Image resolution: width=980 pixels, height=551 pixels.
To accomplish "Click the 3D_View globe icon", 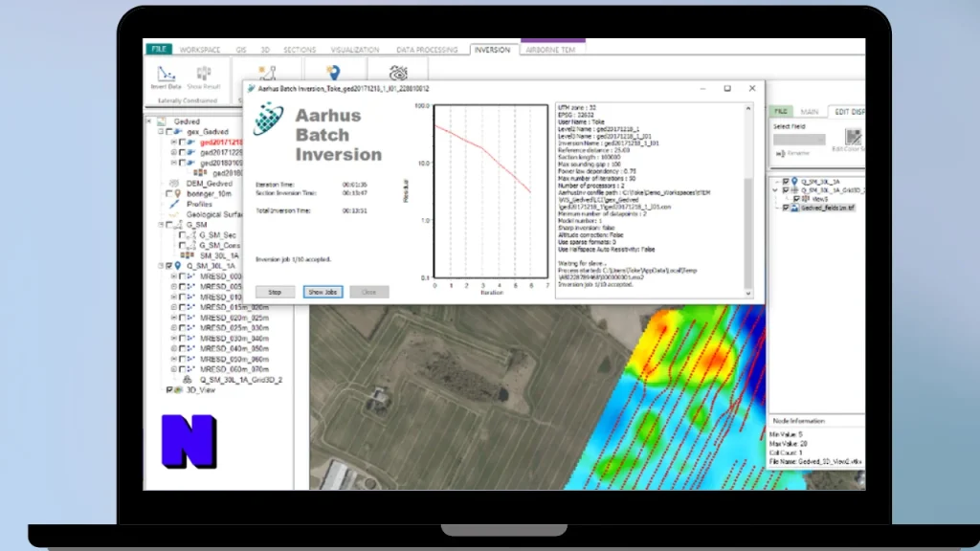I will pyautogui.click(x=179, y=390).
